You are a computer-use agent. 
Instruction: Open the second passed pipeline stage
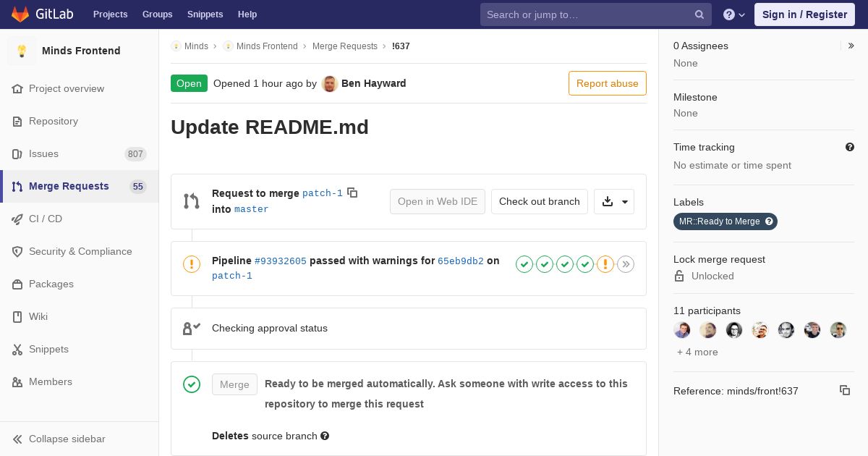click(545, 264)
